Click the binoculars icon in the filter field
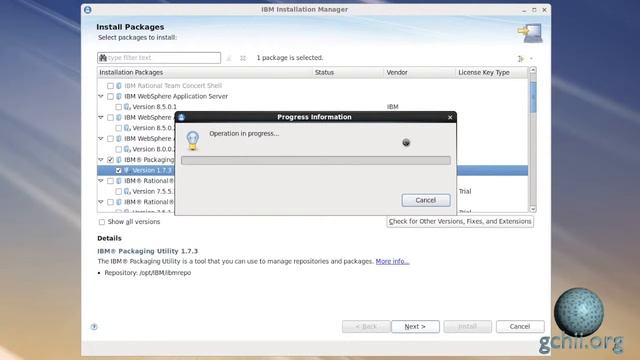 (x=103, y=58)
